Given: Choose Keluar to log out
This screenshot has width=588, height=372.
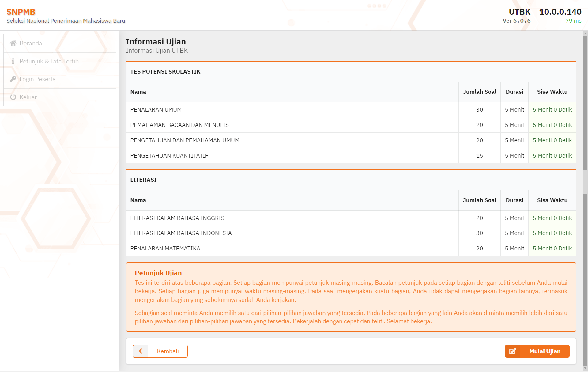Looking at the screenshot, I should pyautogui.click(x=60, y=97).
